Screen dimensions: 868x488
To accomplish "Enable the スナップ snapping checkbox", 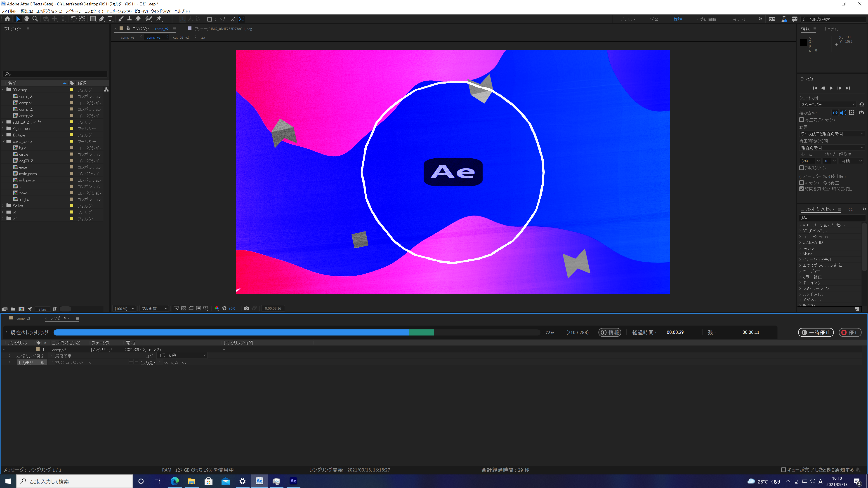I will pos(209,19).
